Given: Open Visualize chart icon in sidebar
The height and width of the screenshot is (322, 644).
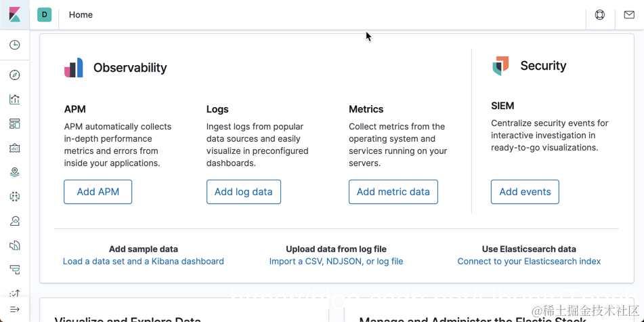Looking at the screenshot, I should click(x=14, y=100).
